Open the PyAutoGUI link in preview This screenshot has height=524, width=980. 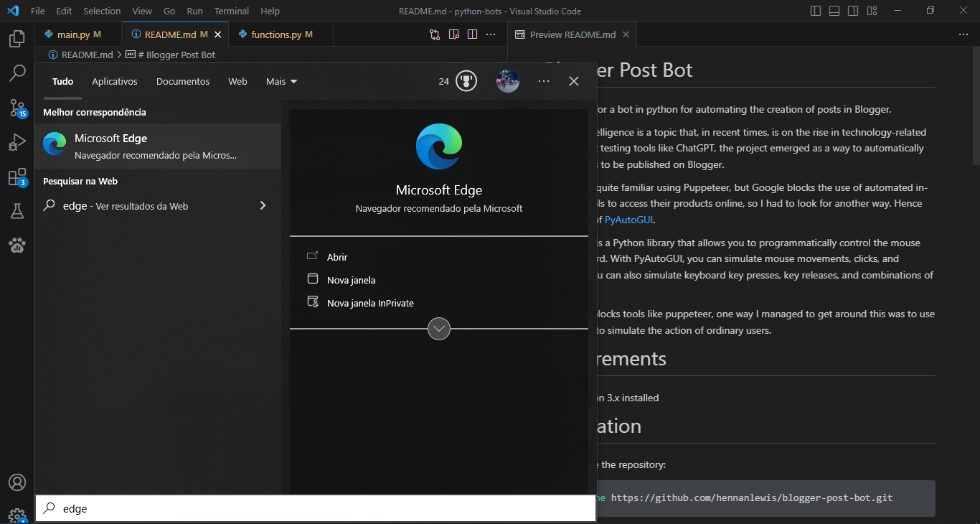(x=629, y=220)
